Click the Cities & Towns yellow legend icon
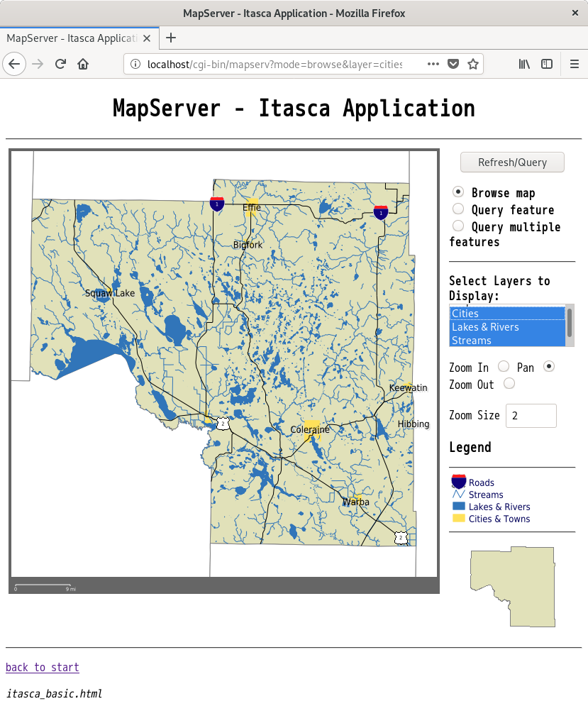This screenshot has width=588, height=728. coord(458,518)
